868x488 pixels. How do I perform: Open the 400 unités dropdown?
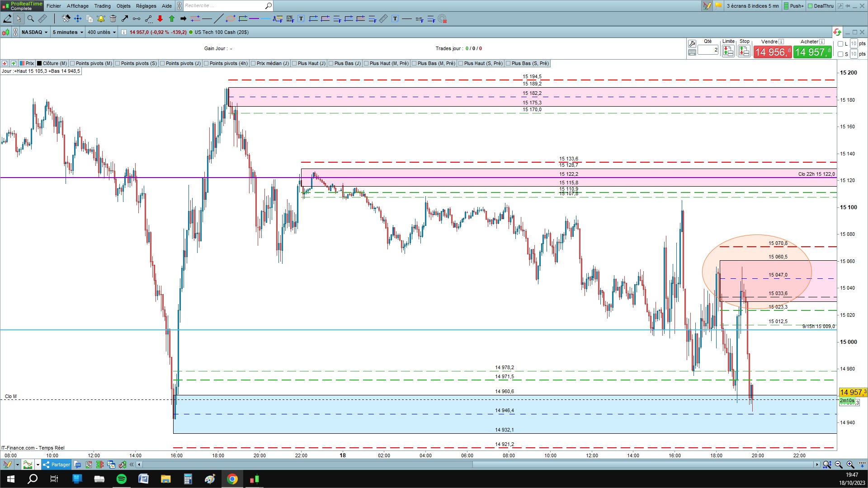(102, 32)
